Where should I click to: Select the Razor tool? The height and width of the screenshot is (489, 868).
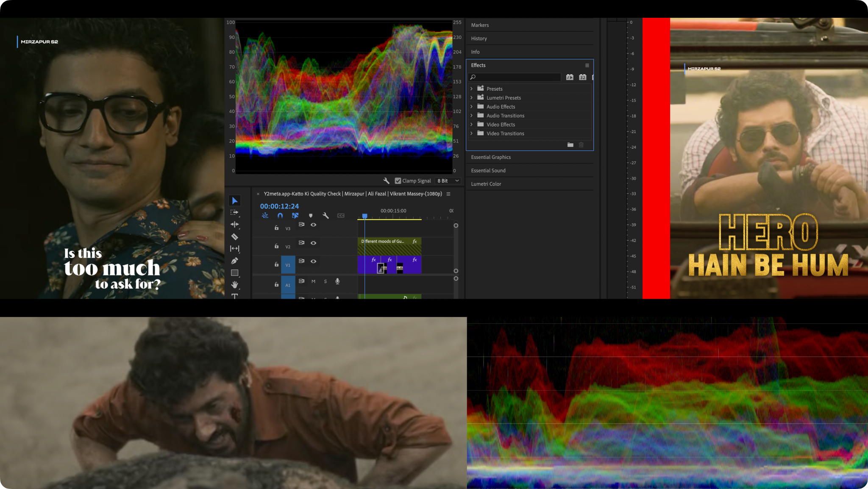(x=234, y=236)
